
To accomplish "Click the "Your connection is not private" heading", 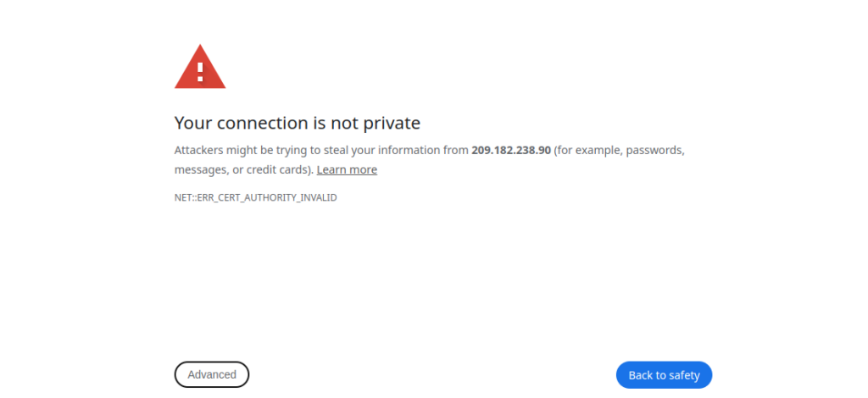I will click(298, 123).
